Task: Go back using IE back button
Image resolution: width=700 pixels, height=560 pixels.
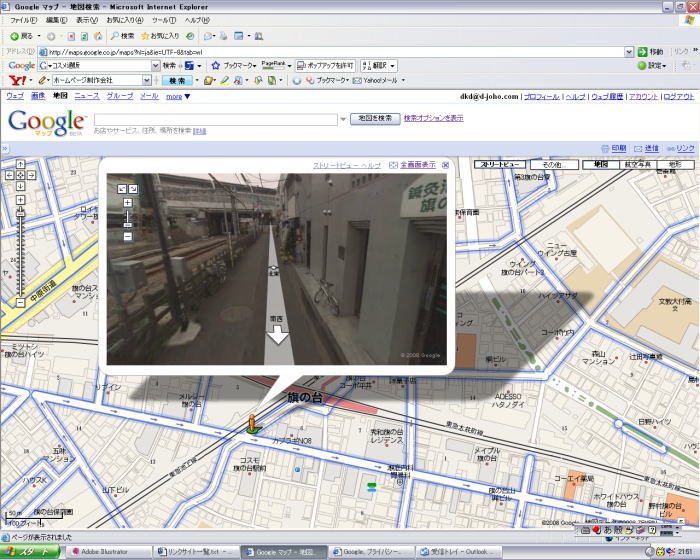Action: coord(21,36)
